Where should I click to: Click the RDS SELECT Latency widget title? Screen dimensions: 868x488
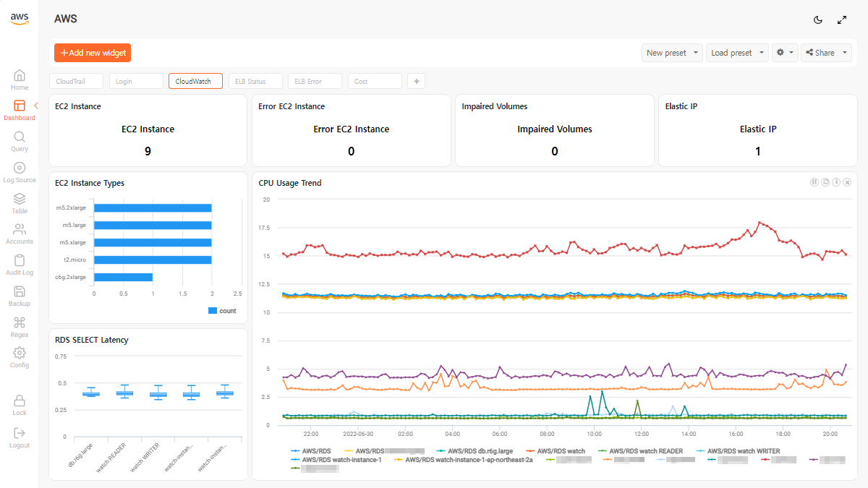point(92,340)
